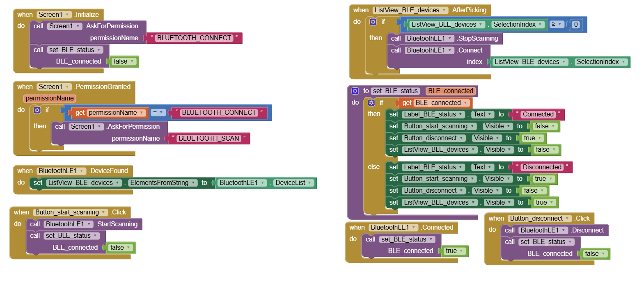The image size is (644, 303).
Task: Change true for ListView_BLE_devices Visible in else branch
Action: click(545, 203)
